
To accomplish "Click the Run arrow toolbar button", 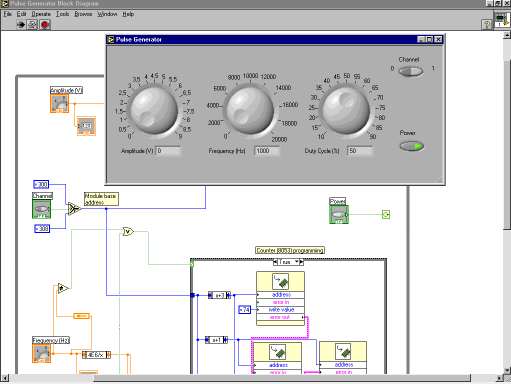I will pyautogui.click(x=21, y=25).
